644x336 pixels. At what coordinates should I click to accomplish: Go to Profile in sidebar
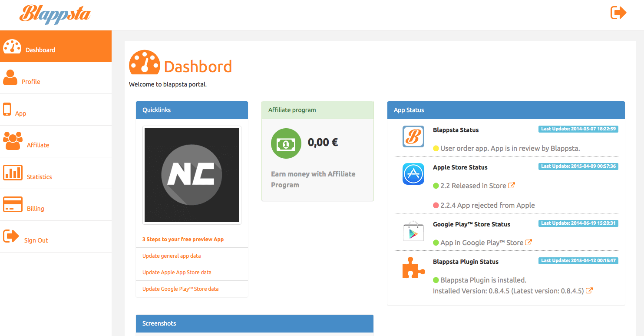[56, 78]
